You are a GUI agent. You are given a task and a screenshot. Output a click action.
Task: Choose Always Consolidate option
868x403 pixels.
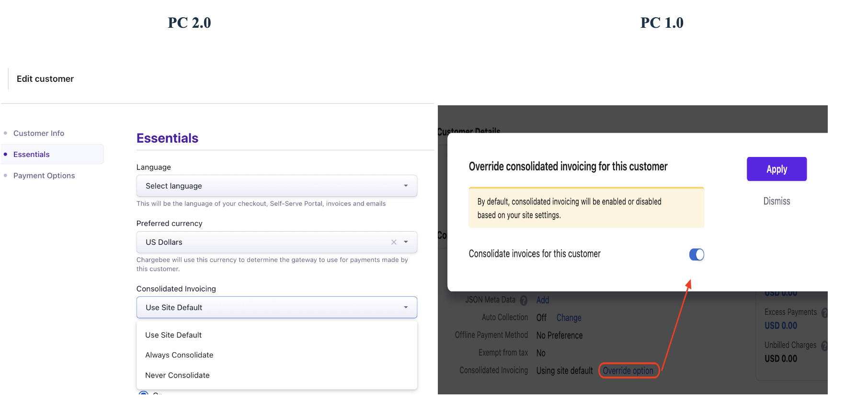tap(276, 355)
